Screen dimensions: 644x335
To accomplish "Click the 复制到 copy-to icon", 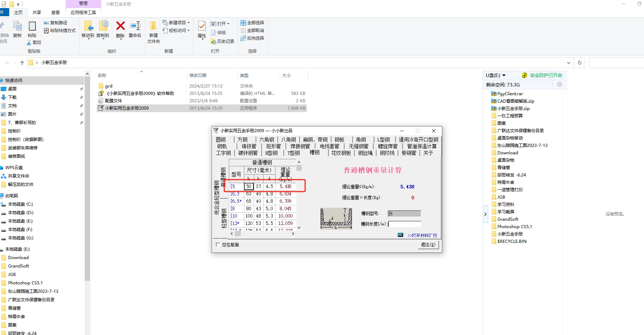I will coord(103,26).
